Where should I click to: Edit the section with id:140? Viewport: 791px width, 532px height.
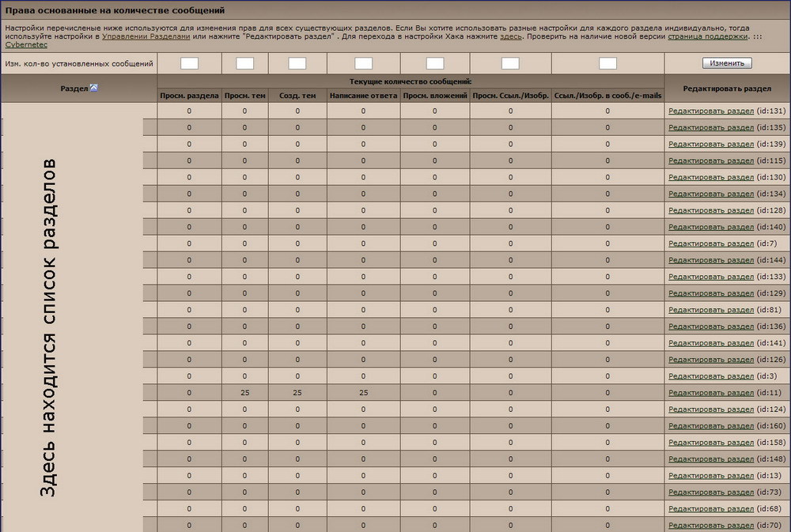pyautogui.click(x=711, y=227)
